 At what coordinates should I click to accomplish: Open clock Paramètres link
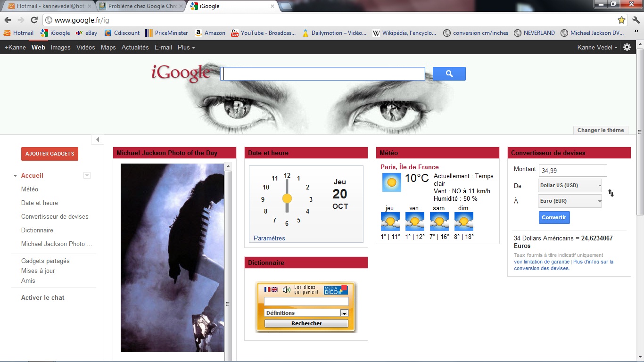(x=269, y=238)
